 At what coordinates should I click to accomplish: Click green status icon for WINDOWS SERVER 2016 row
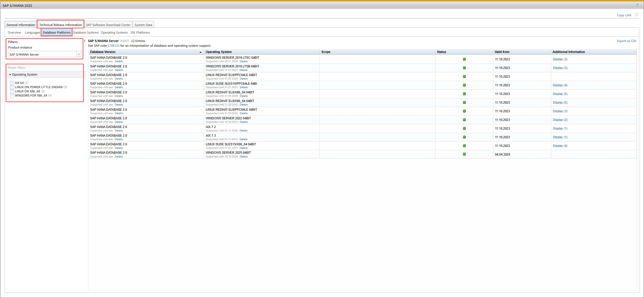coord(464,68)
